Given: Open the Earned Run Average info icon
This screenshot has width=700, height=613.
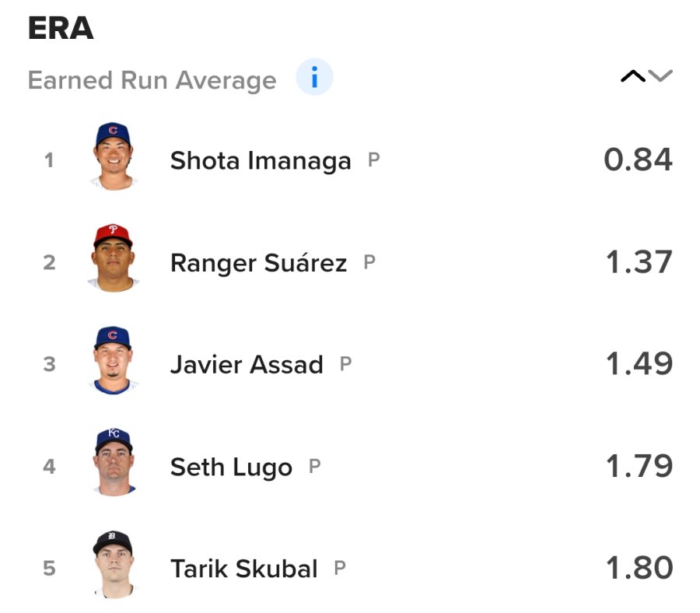Looking at the screenshot, I should [x=314, y=79].
